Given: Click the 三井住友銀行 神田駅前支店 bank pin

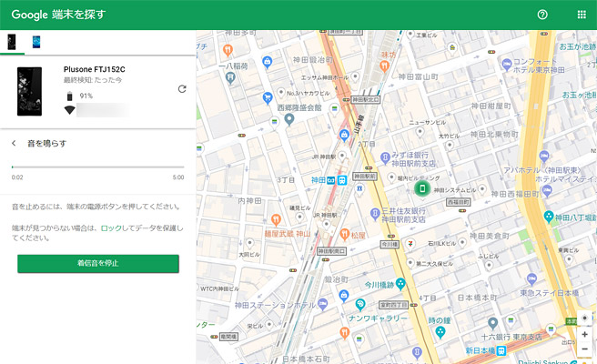Looking at the screenshot, I should click(375, 213).
